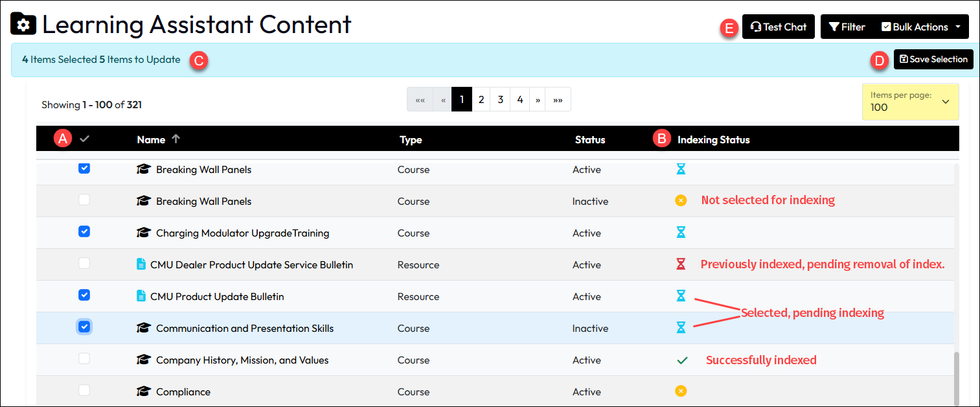Uncheck the Charging Modulator UpgradeTraining checkbox
Image resolution: width=980 pixels, height=407 pixels.
[x=84, y=232]
